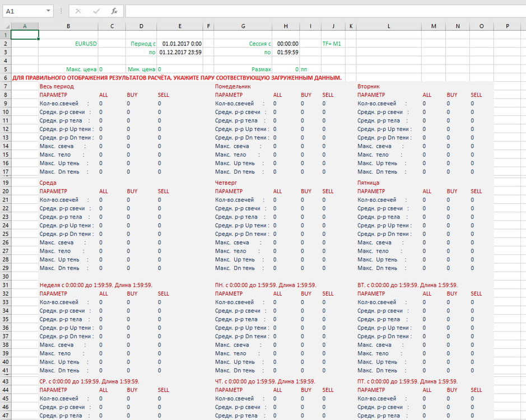526x420 pixels.
Task: Click the 'ВТ. с 0:00:00 до 1:59:59' heading
Action: (x=407, y=285)
